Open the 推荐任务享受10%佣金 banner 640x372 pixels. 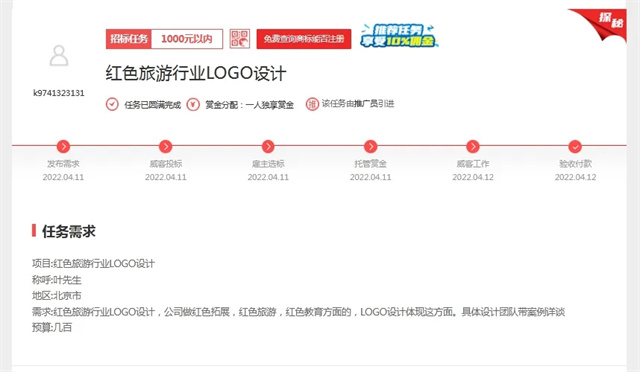click(x=399, y=36)
